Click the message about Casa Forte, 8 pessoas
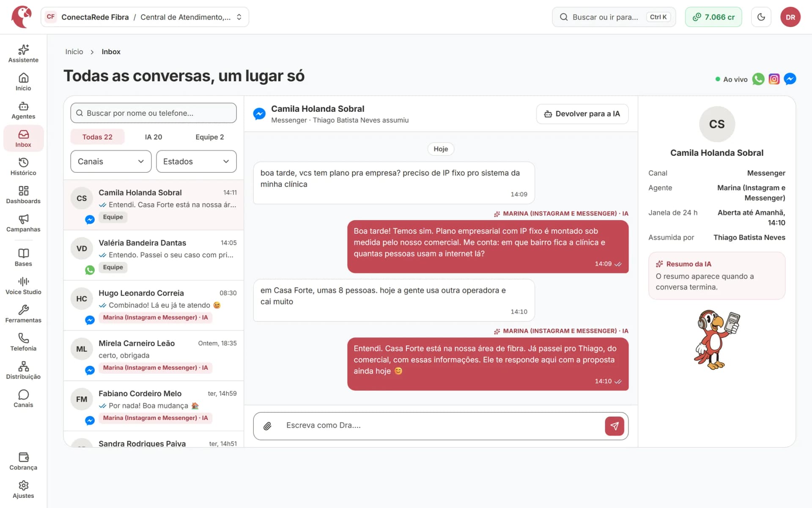This screenshot has height=508, width=812. click(x=394, y=300)
